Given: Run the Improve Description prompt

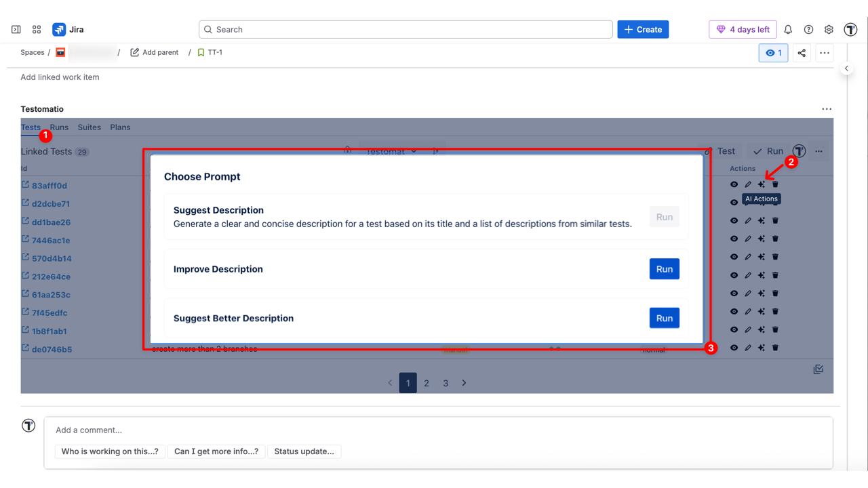Looking at the screenshot, I should pyautogui.click(x=664, y=269).
